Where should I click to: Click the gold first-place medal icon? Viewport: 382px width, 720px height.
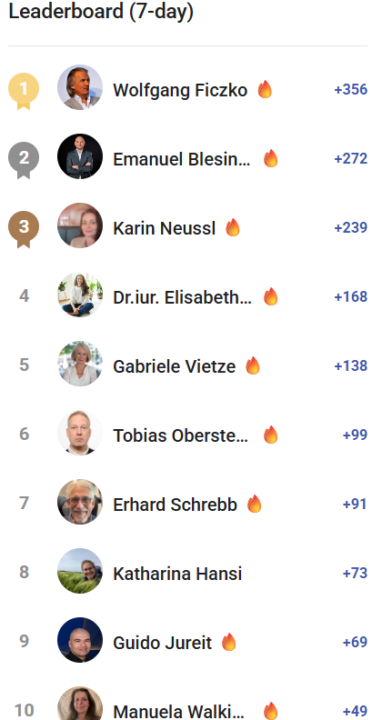pos(23,91)
